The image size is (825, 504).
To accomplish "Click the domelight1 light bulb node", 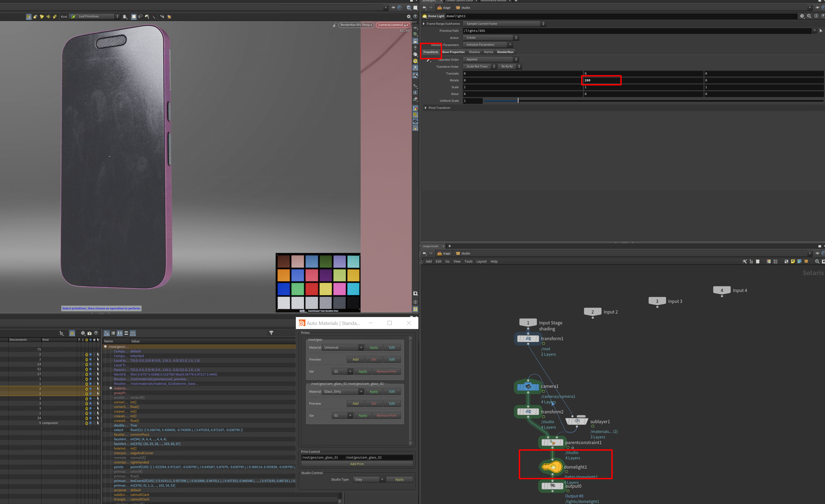I will pyautogui.click(x=552, y=467).
